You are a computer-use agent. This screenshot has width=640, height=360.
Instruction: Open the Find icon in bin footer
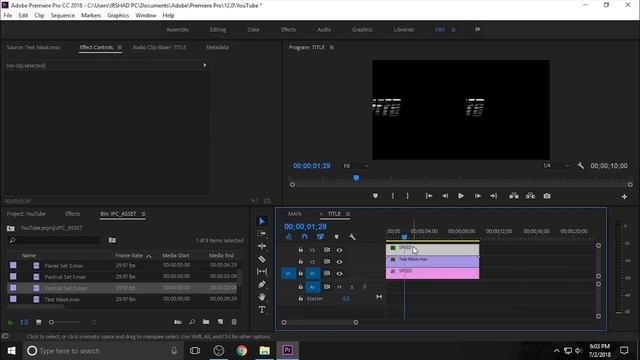point(192,322)
